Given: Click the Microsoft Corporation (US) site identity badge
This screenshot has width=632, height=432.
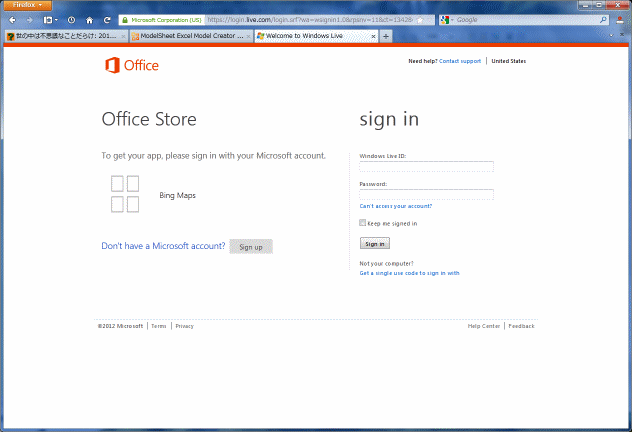Looking at the screenshot, I should 162,20.
